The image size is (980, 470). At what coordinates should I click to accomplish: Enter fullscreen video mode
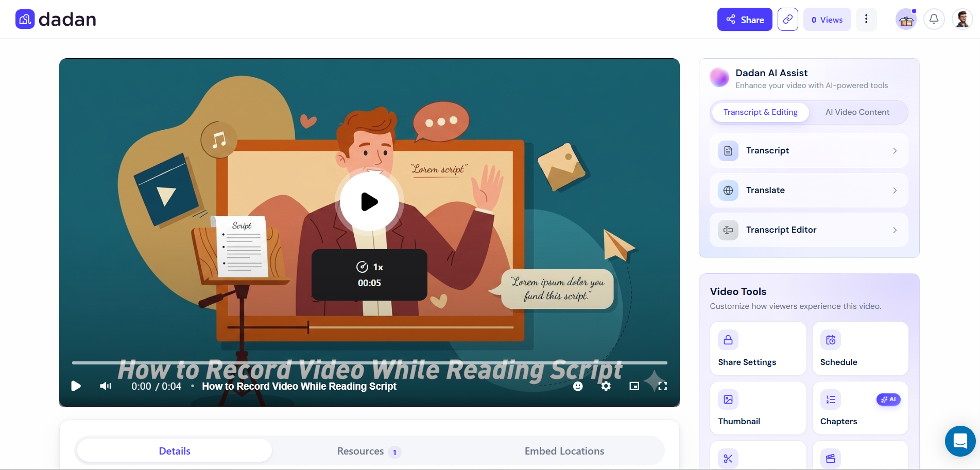tap(663, 386)
